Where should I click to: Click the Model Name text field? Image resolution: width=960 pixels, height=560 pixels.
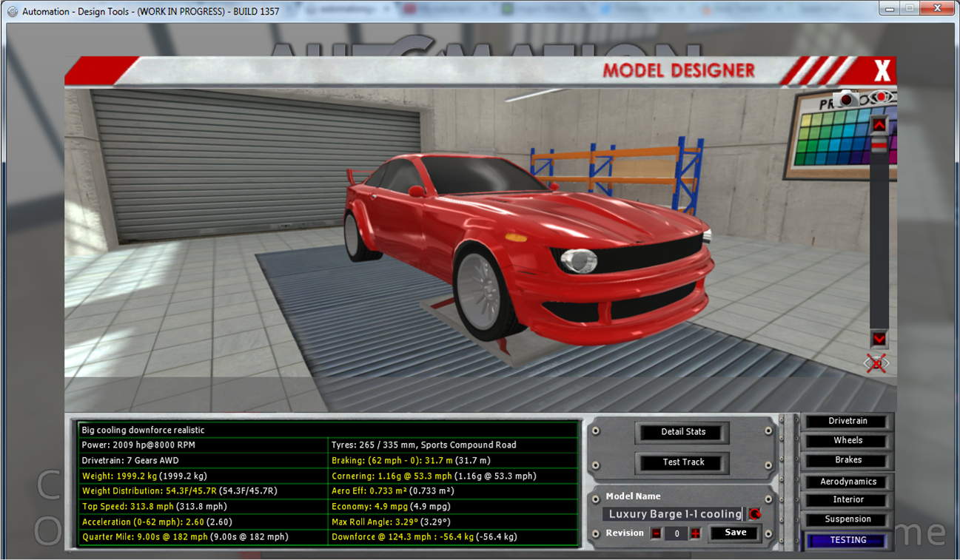click(674, 514)
